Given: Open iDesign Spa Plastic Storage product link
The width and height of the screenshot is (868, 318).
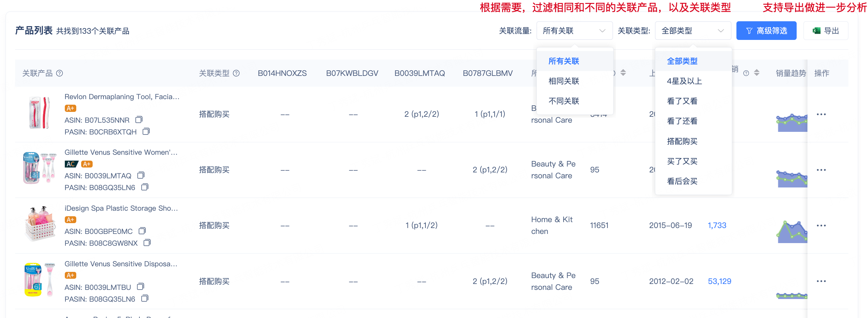Looking at the screenshot, I should tap(121, 208).
